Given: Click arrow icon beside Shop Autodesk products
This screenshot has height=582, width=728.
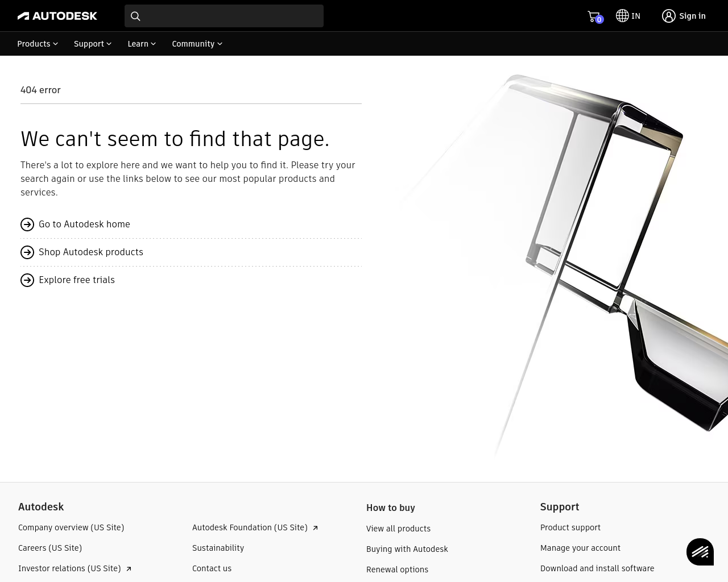Looking at the screenshot, I should click(x=27, y=252).
